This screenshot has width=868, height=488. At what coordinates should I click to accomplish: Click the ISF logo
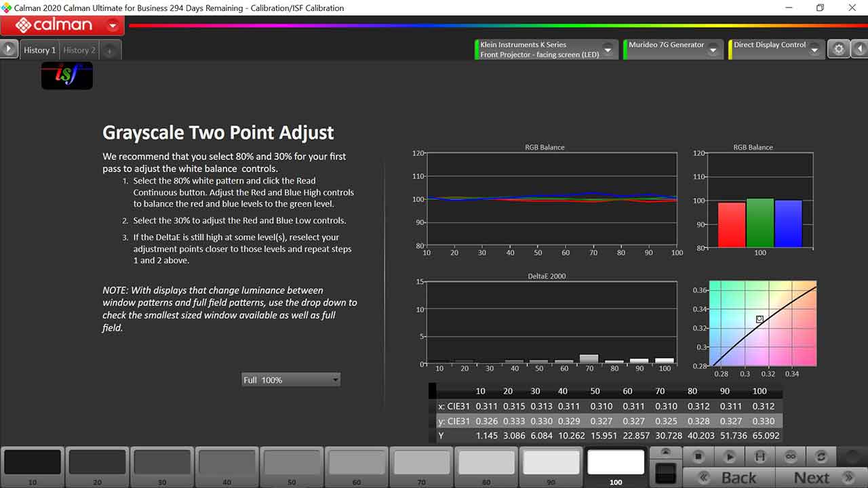coord(66,76)
